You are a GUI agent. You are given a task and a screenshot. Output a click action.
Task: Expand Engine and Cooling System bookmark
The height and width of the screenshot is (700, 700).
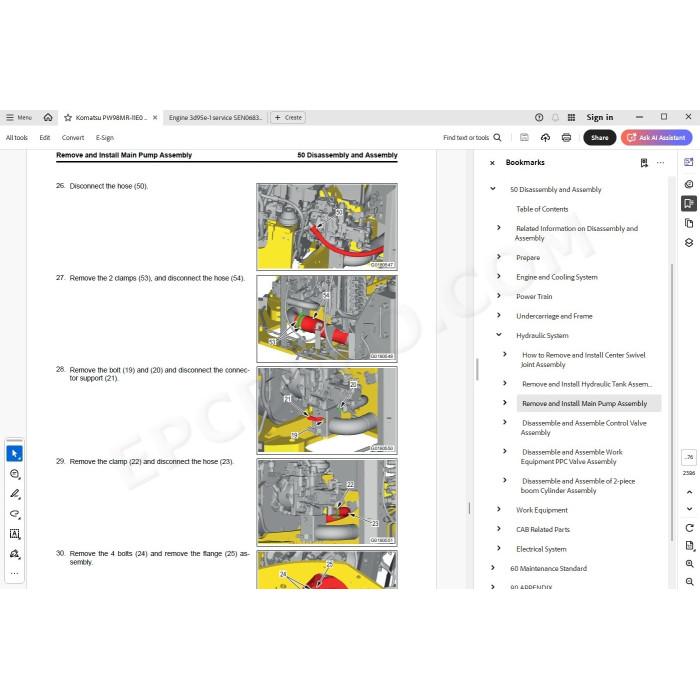(499, 276)
